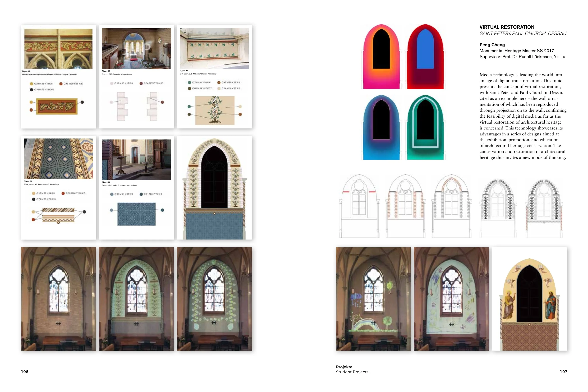588x392 pixels.
Task: Select the first plain line-drawing window elevation
Action: pos(359,206)
